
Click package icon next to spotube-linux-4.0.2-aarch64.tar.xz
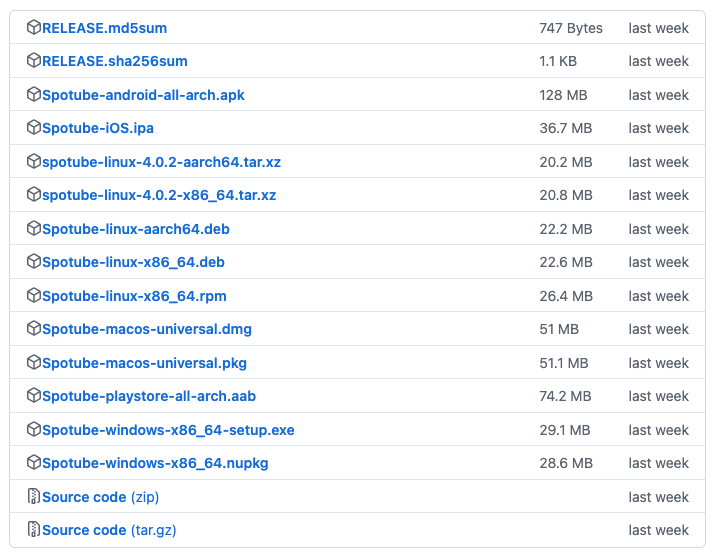coord(34,161)
